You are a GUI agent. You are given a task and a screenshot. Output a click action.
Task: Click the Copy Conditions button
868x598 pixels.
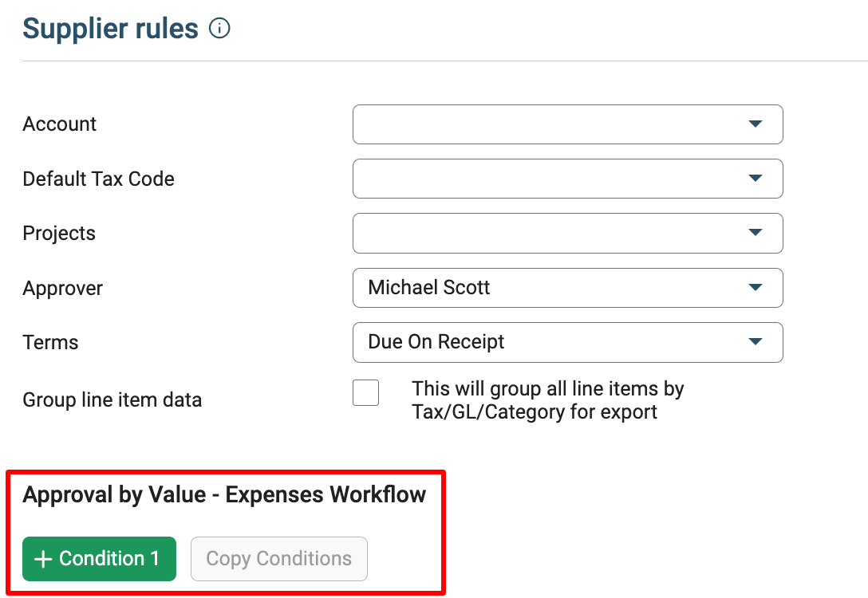coord(279,559)
